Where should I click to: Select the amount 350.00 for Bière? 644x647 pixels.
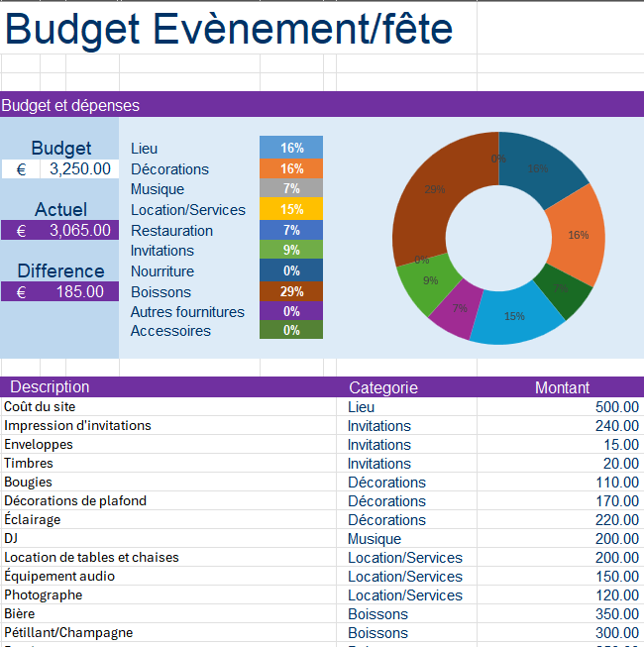(560, 614)
